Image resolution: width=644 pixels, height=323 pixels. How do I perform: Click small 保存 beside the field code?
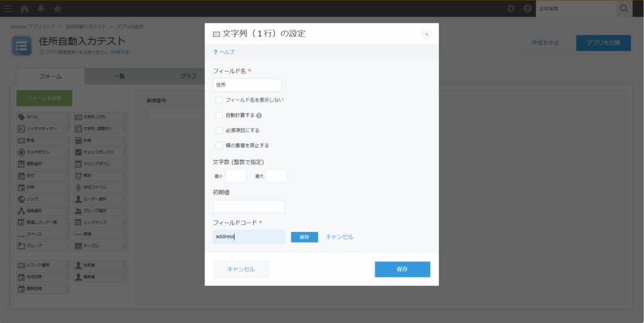[304, 237]
